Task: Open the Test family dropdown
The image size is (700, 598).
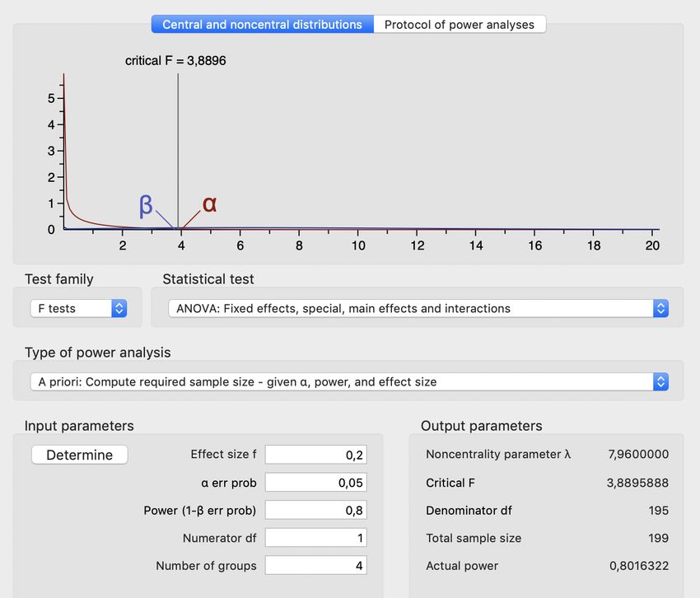Action: [78, 308]
